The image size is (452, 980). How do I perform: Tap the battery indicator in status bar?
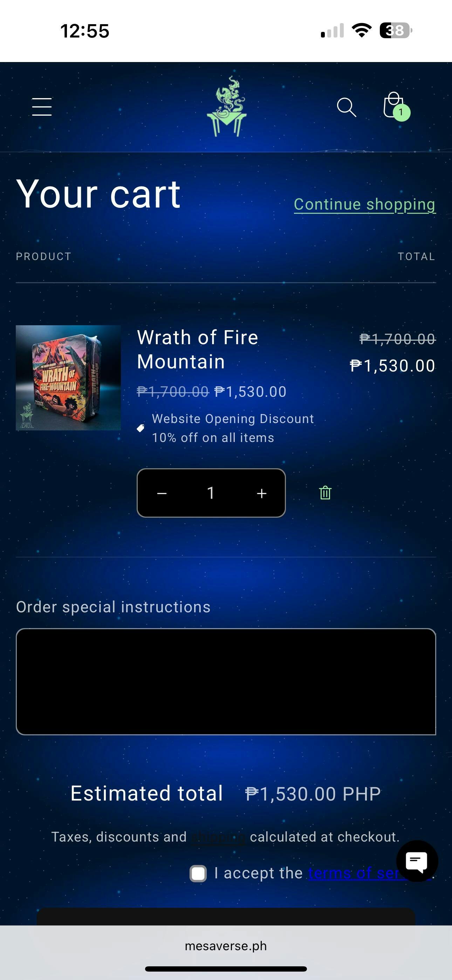396,30
